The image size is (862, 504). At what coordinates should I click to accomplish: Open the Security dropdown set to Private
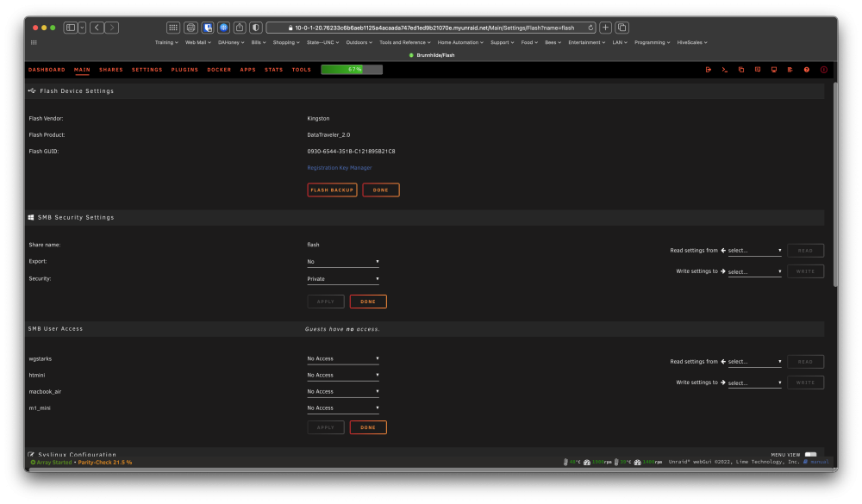pyautogui.click(x=343, y=278)
